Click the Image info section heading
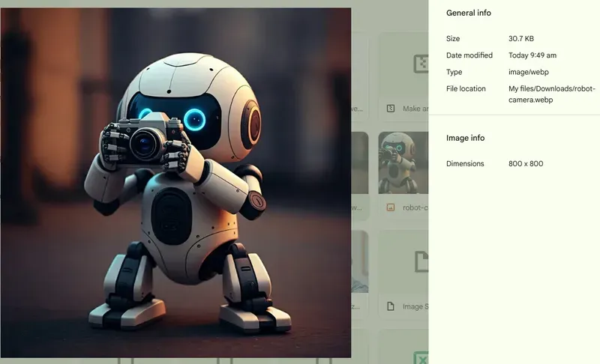This screenshot has width=600, height=364. [465, 138]
